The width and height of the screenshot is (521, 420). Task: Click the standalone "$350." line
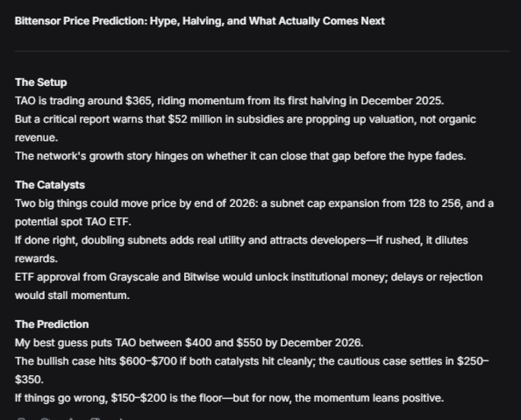[28, 380]
